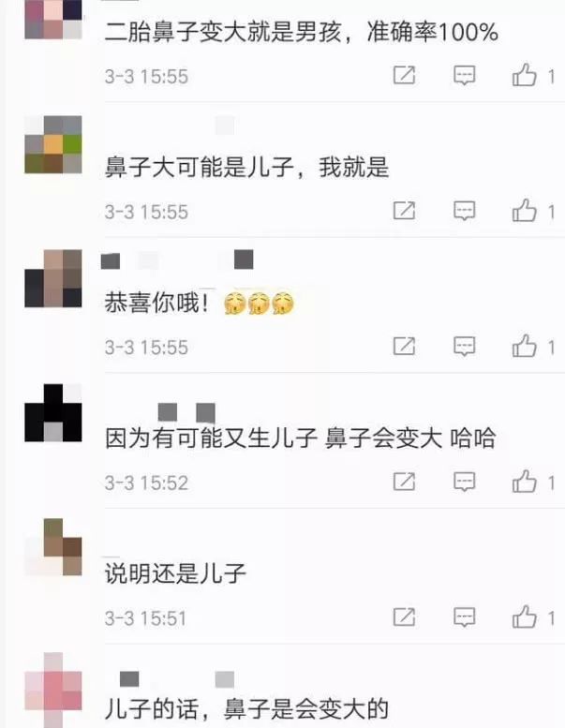Share the comment '因为有可能又生儿子'
Viewport: 565px width, 728px height.
tap(404, 482)
